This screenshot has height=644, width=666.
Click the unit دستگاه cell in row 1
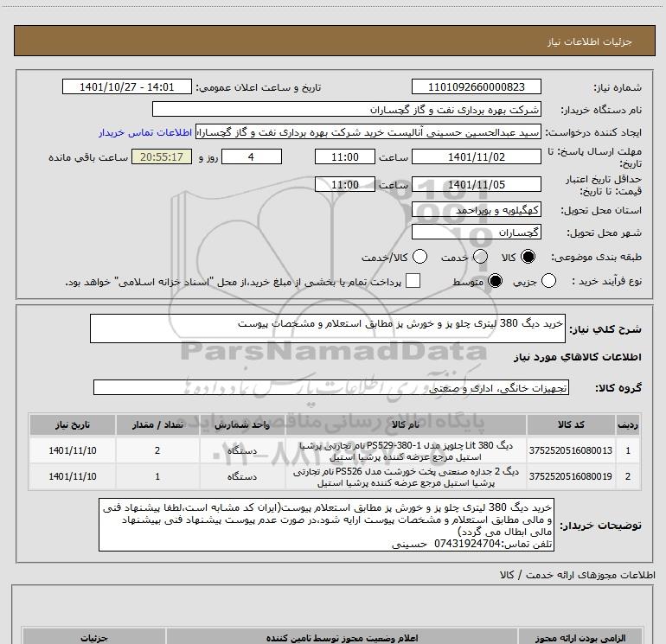(x=242, y=450)
